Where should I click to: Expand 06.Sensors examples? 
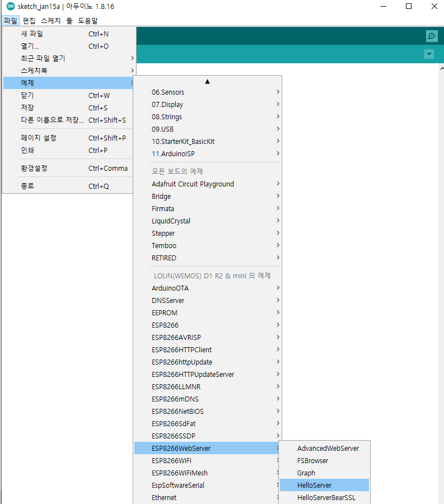[208, 92]
